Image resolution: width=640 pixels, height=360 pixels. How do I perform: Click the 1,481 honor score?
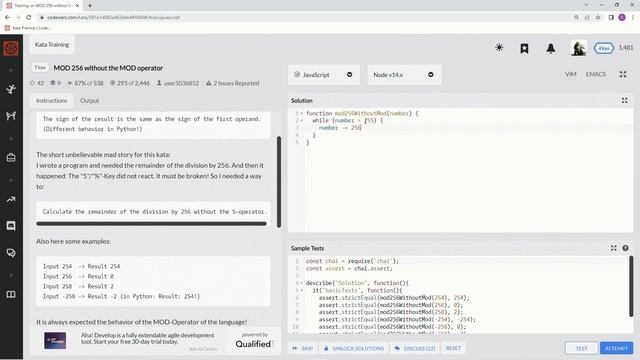(626, 48)
